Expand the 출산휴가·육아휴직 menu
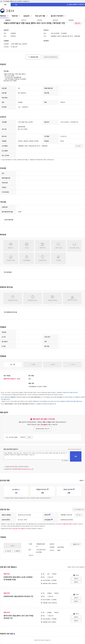The image size is (85, 644). pyautogui.click(x=58, y=16)
